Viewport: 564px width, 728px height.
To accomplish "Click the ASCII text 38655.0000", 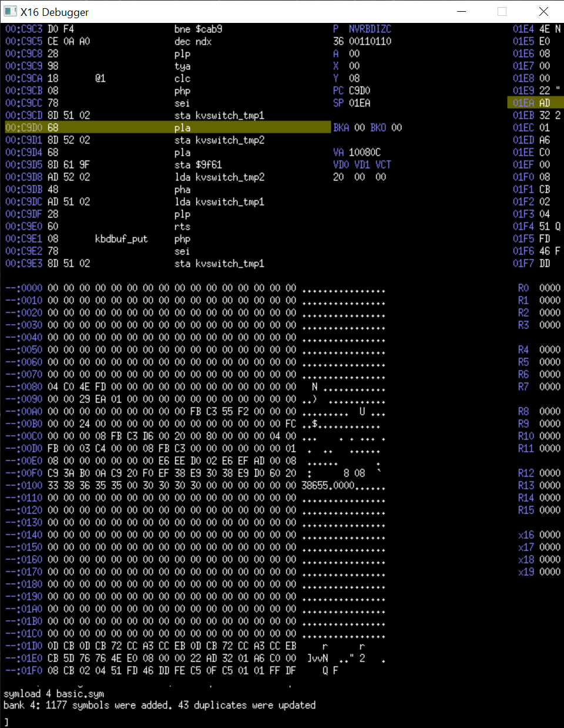I will [328, 485].
